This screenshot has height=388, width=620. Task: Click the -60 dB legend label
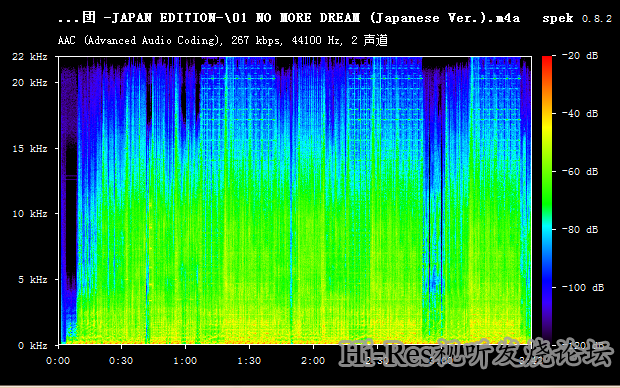coord(580,172)
